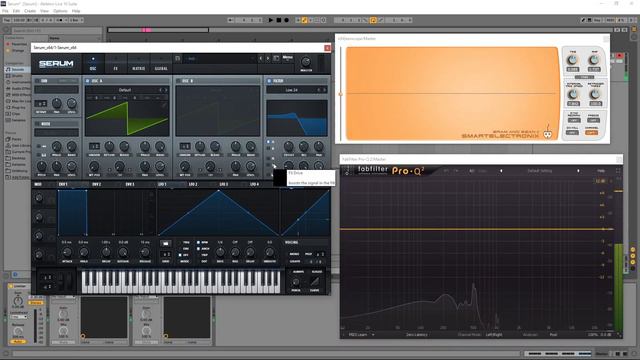
Task: Open the Ableton Create menu
Action: click(30, 11)
